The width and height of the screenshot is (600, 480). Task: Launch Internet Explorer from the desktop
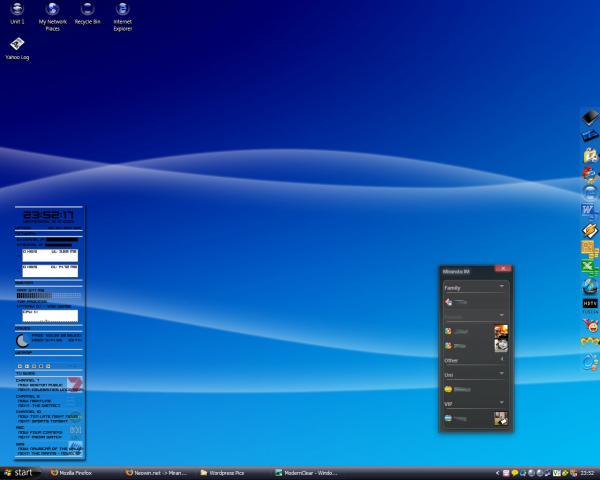(122, 16)
